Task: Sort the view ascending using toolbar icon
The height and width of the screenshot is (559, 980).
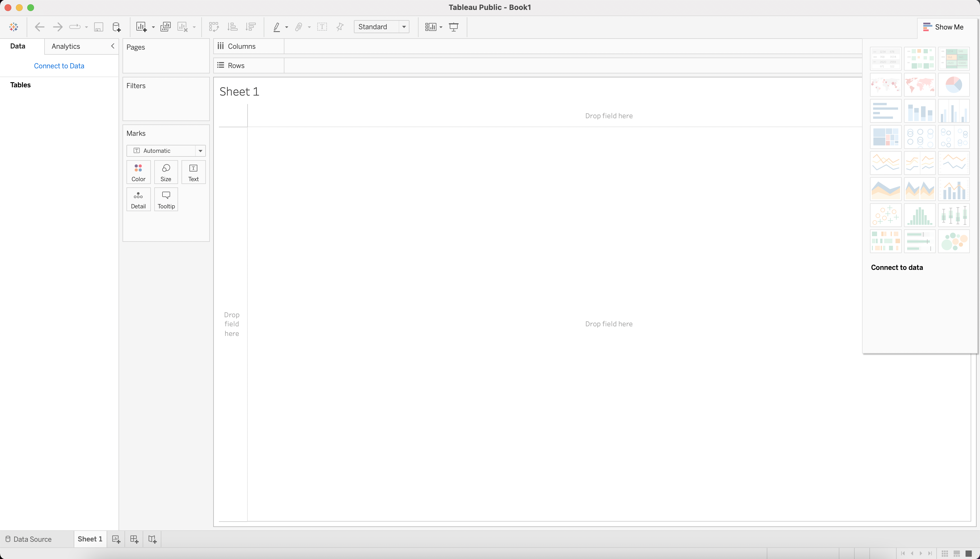Action: 232,26
